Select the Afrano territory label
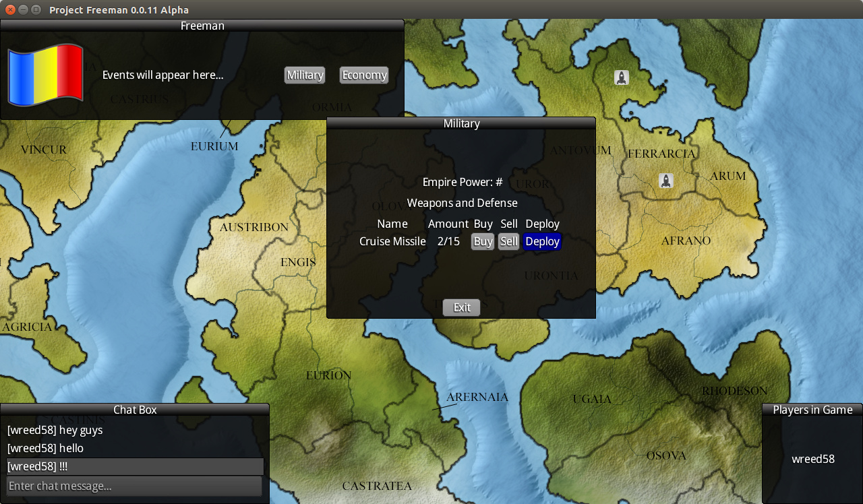Screen dimensions: 863x504 pyautogui.click(x=686, y=241)
